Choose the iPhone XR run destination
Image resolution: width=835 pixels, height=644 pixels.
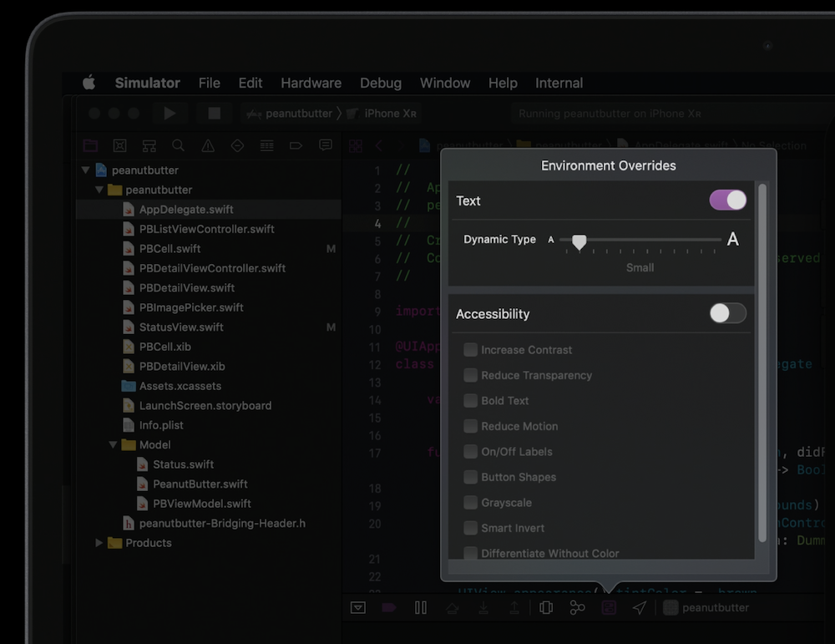pos(382,114)
